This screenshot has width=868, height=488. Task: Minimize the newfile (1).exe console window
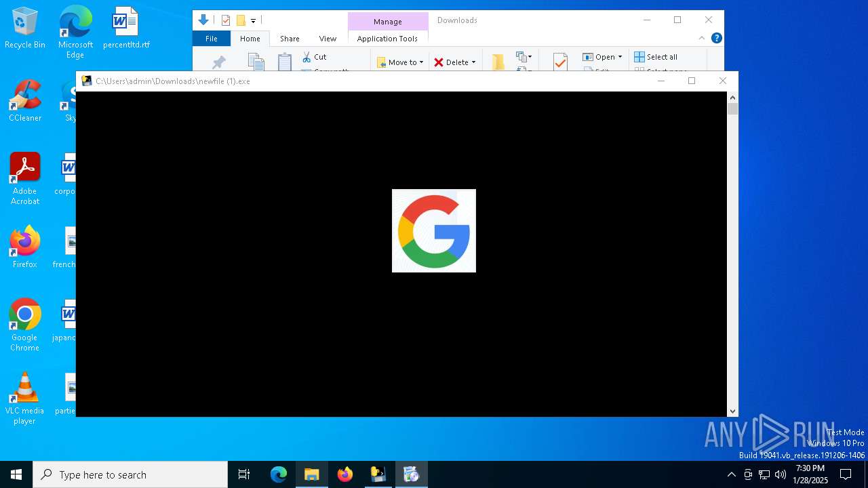(661, 81)
